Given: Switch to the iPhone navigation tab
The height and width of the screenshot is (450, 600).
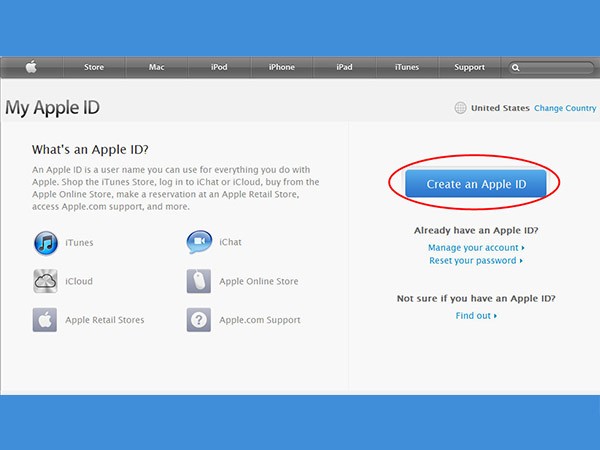Looking at the screenshot, I should [x=282, y=67].
